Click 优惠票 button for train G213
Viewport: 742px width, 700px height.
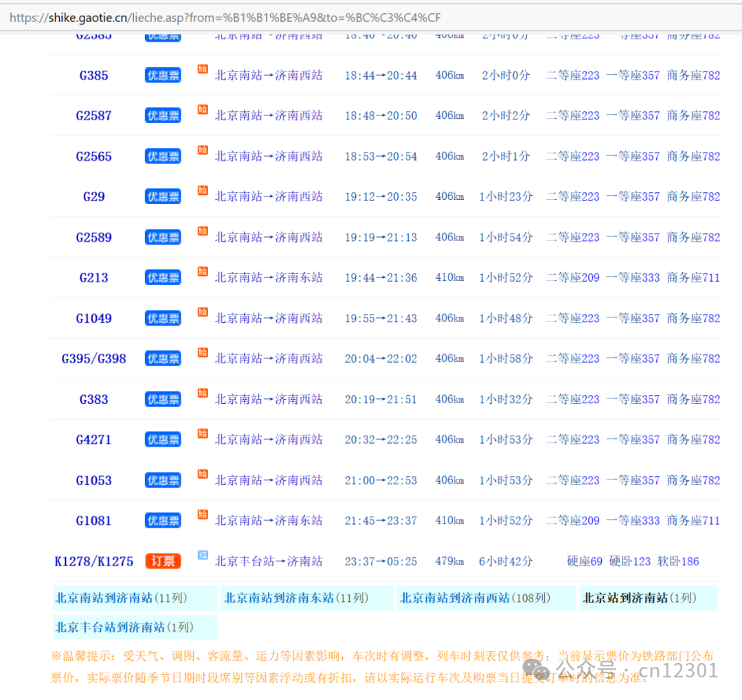pyautogui.click(x=163, y=278)
